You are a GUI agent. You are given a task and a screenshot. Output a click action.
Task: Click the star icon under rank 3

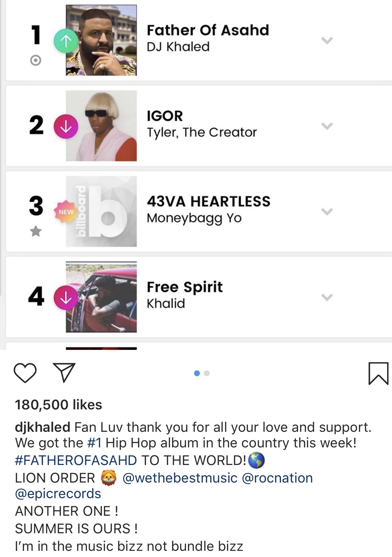pos(36,231)
